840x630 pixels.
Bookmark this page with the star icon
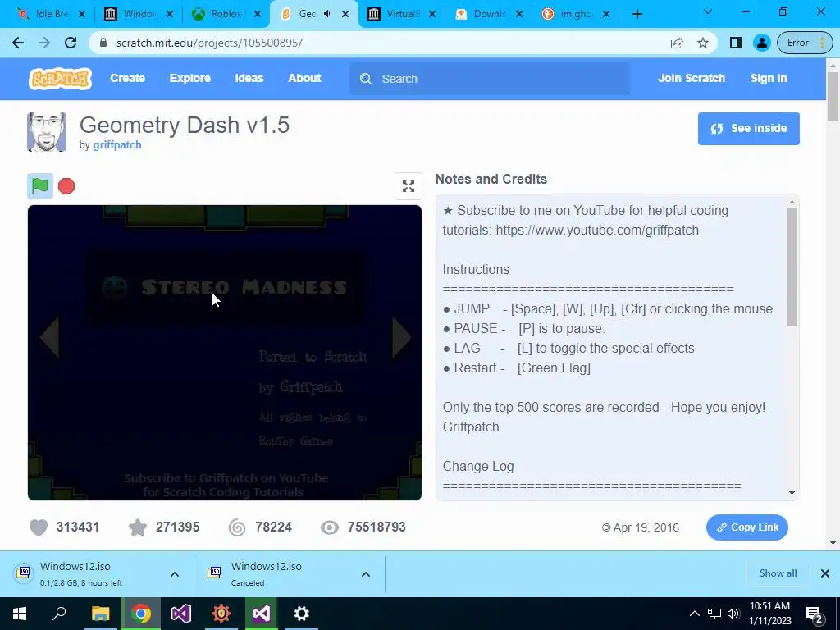point(703,43)
